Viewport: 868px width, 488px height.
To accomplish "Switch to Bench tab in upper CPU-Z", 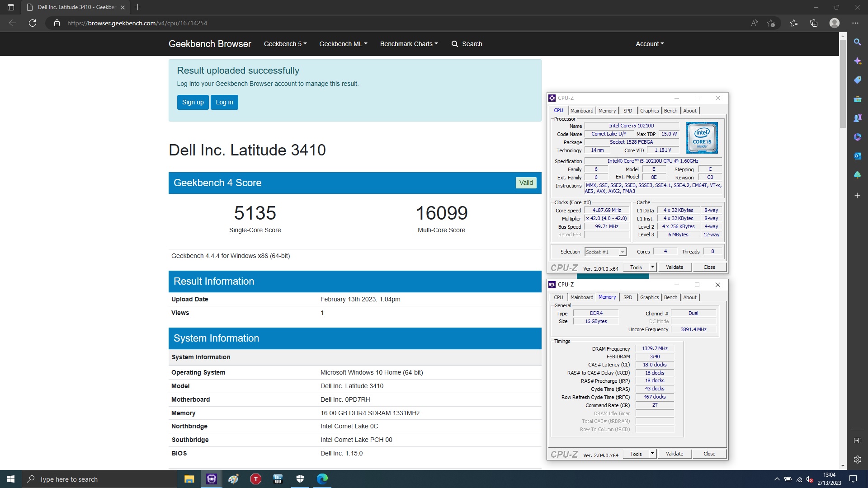I will [670, 111].
